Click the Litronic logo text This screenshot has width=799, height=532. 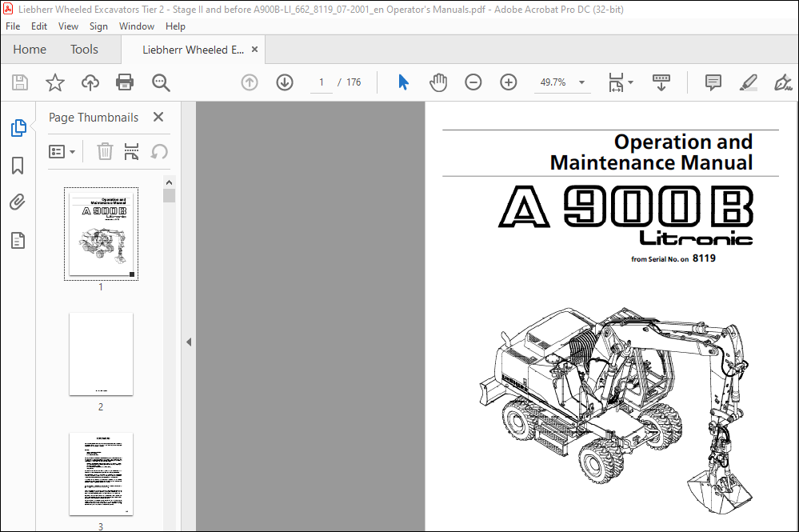click(696, 238)
